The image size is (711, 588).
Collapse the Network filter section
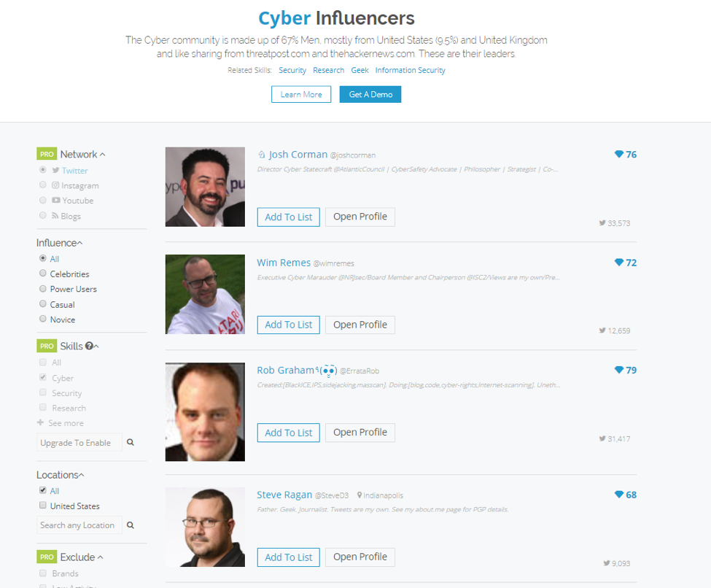tap(103, 155)
